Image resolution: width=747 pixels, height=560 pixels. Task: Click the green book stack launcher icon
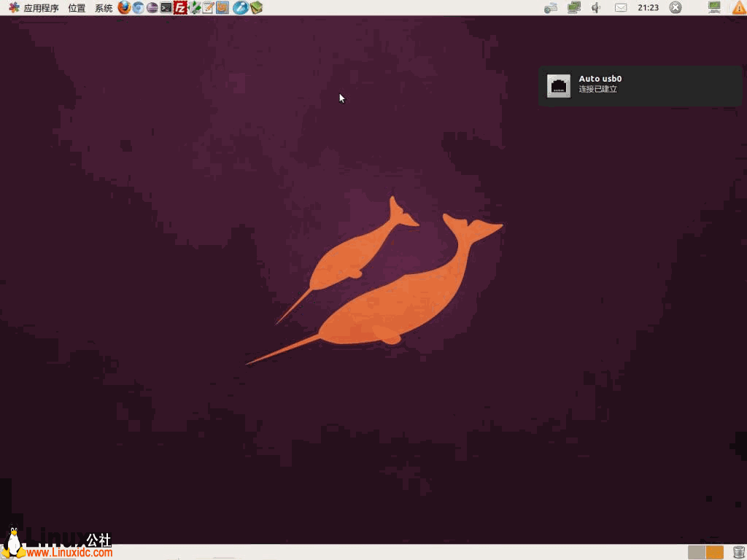tap(256, 8)
